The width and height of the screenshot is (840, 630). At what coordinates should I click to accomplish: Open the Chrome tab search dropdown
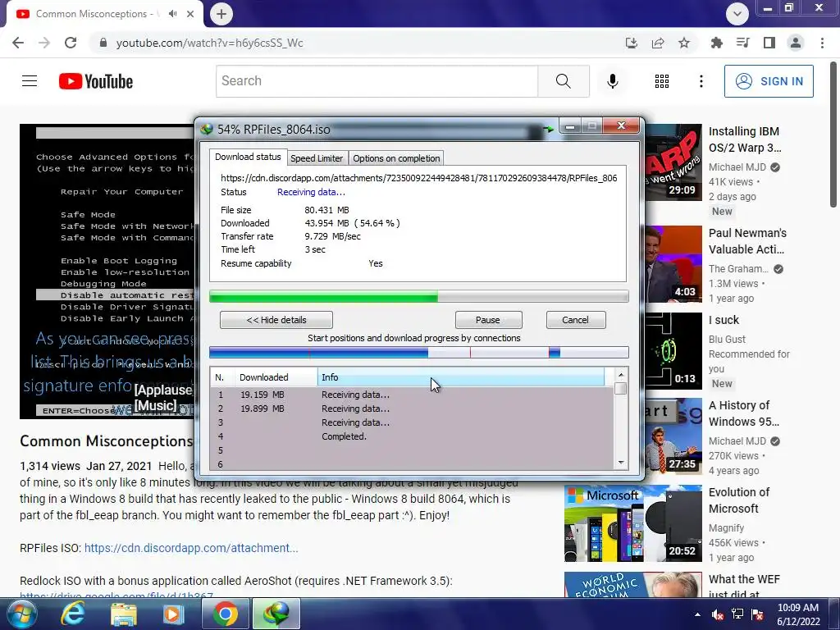point(737,14)
